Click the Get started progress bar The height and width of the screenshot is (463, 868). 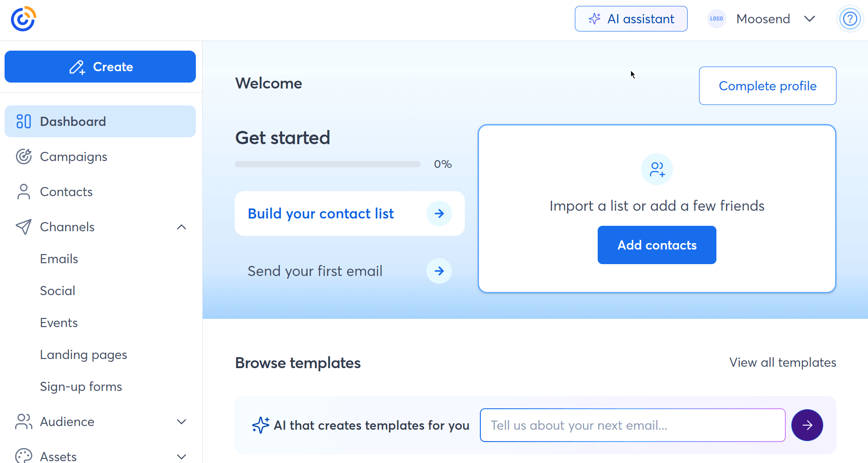click(x=327, y=164)
